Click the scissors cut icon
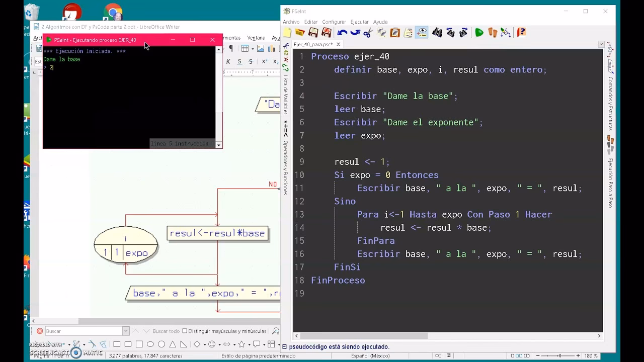Image resolution: width=644 pixels, height=362 pixels. point(368,33)
